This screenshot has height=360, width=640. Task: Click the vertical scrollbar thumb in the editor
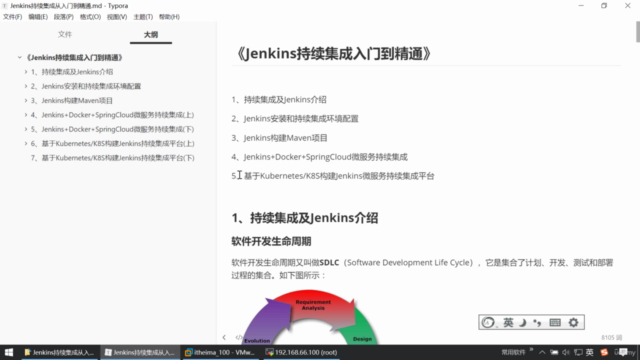tap(638, 32)
